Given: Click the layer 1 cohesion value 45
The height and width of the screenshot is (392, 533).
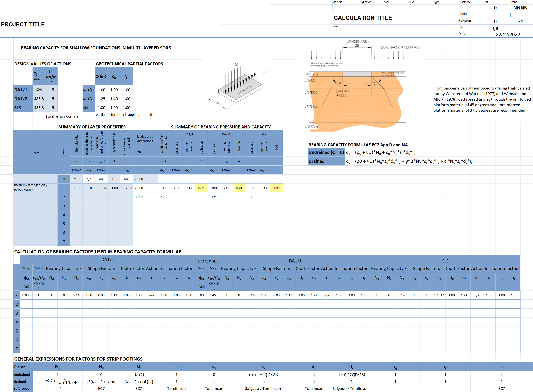Looking at the screenshot, I should (101, 188).
